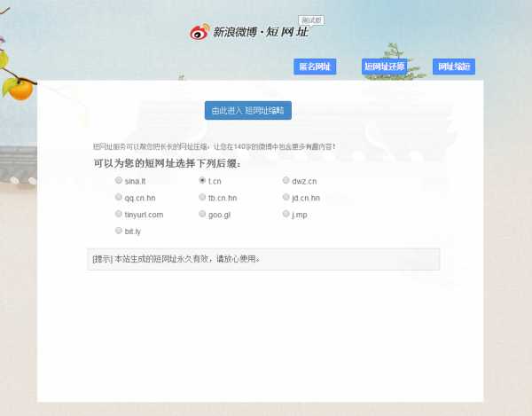Select the dwz.cn suffix radio button

coord(286,180)
